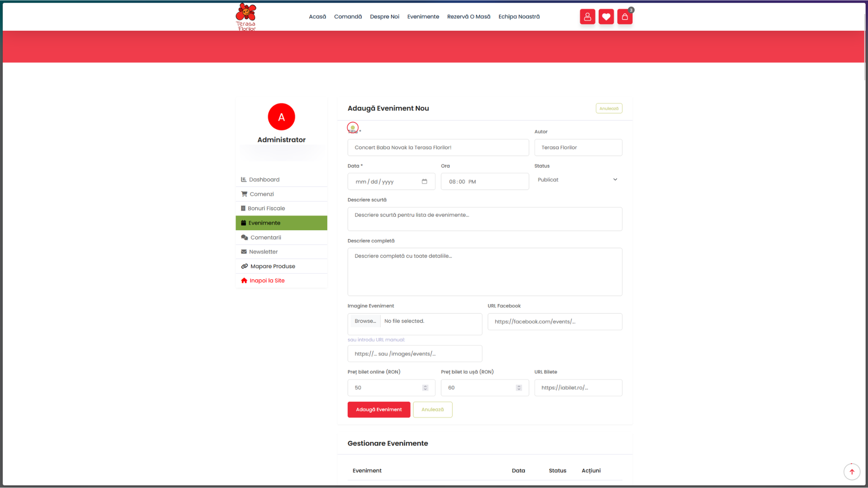Click the 'Gestionare Evenimente' heading

[387, 444]
